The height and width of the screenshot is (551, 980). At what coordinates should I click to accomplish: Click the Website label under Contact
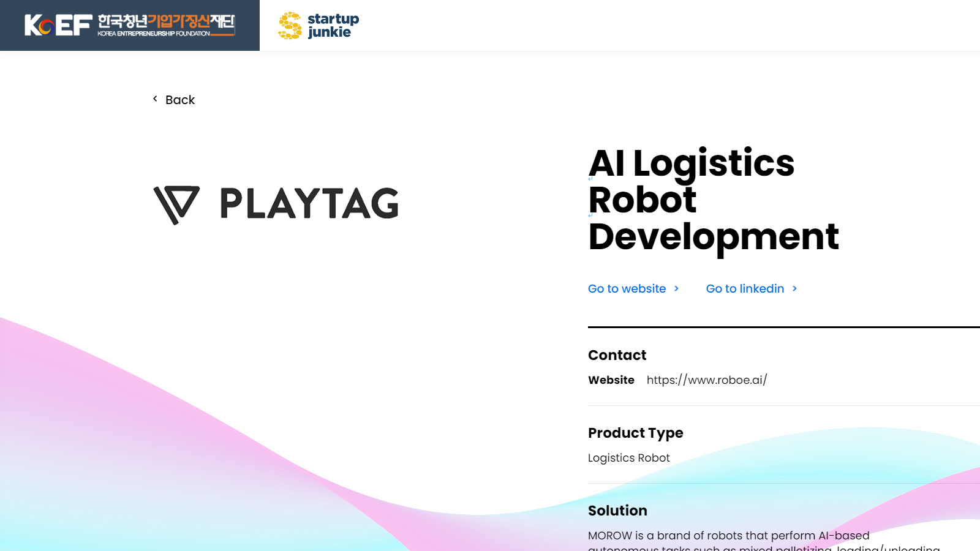click(x=611, y=380)
